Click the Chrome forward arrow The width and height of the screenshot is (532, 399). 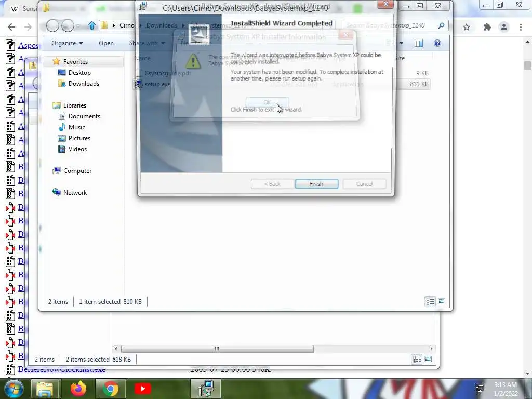click(28, 27)
